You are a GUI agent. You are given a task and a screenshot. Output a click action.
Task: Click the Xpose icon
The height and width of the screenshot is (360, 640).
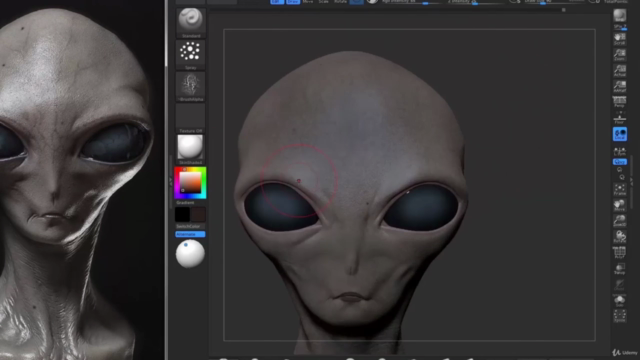pyautogui.click(x=620, y=316)
